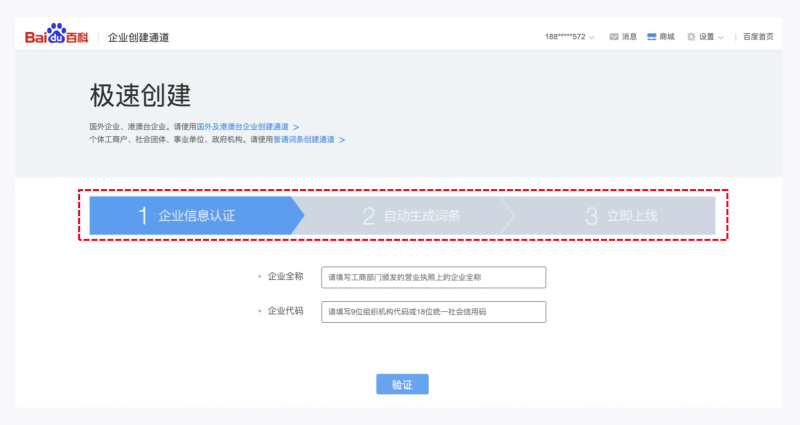Select step 2 自动生成词条

click(410, 215)
